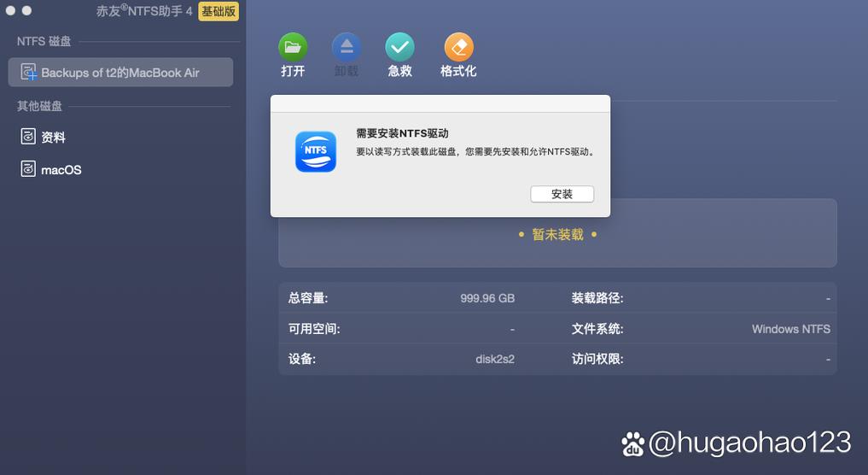Click the 赤友NTFS助手 4 window title
868x475 pixels.
coord(144,11)
